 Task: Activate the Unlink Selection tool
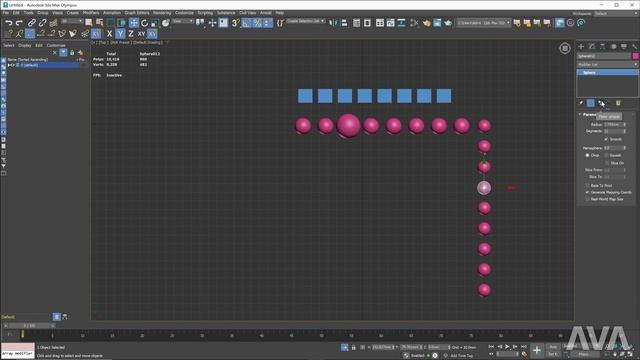pyautogui.click(x=42, y=23)
